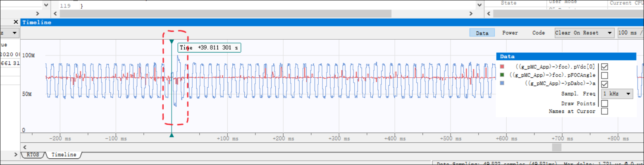Click the tab strip scroll arrow before RTOS
Viewport: 644px width, 165px height.
[x=16, y=155]
